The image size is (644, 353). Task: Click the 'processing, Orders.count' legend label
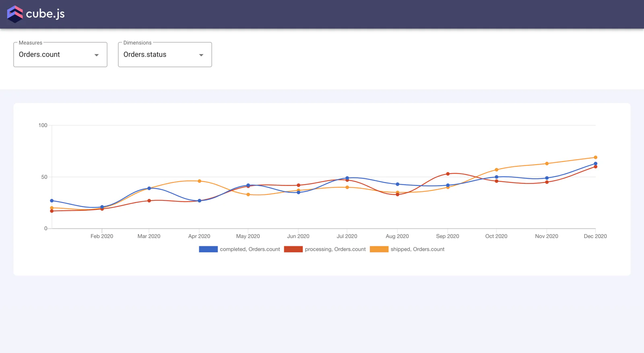(335, 249)
